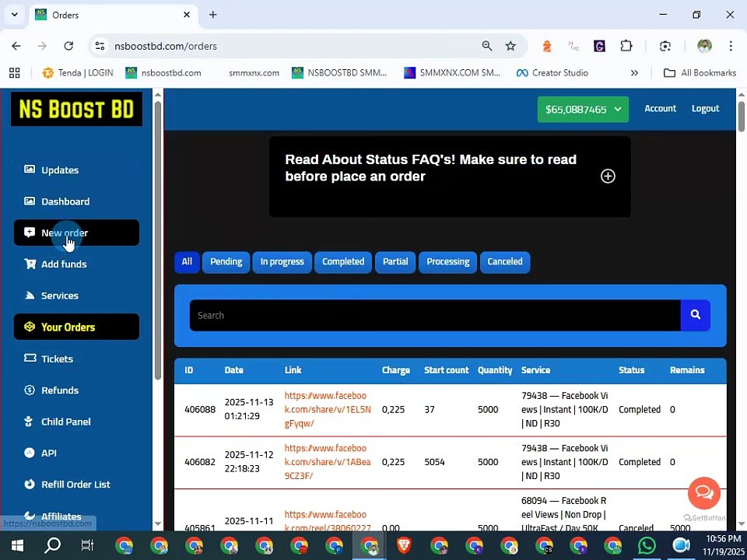Click New order in the sidebar

[x=76, y=233]
